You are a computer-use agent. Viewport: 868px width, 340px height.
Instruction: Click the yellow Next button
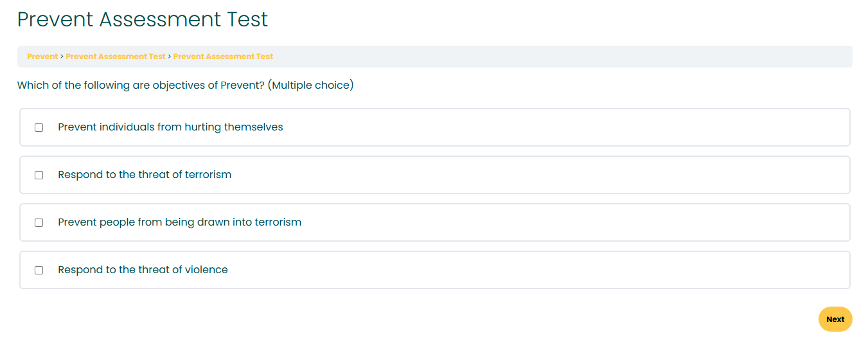click(x=835, y=319)
